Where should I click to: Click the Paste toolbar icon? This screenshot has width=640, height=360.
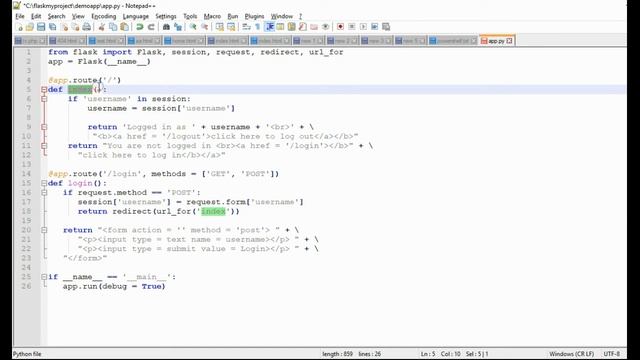124,27
